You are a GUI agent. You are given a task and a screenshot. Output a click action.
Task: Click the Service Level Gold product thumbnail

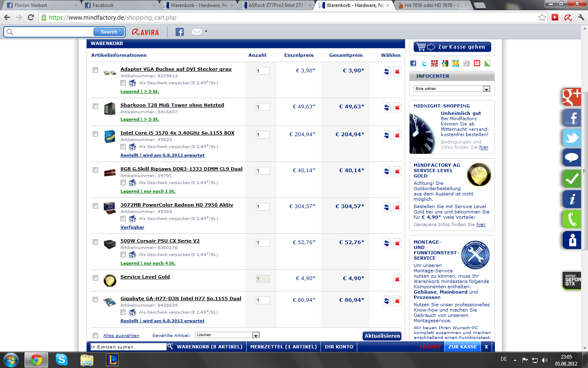coord(110,280)
